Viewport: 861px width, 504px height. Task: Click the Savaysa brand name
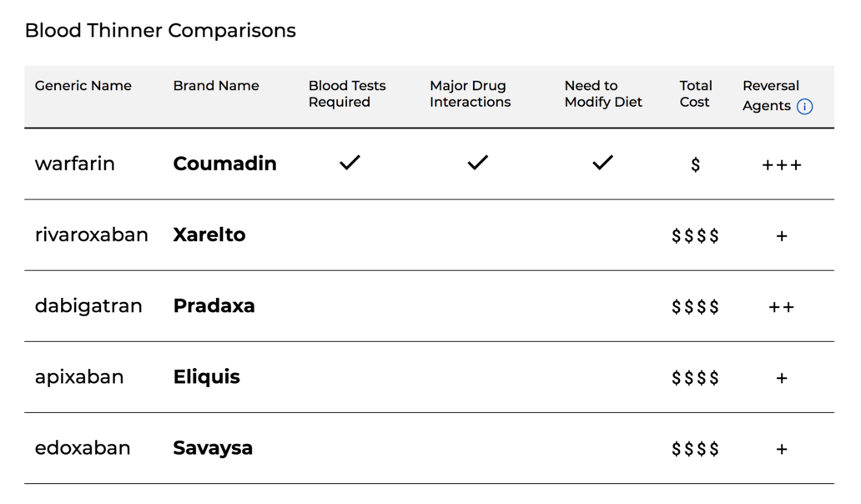point(213,447)
